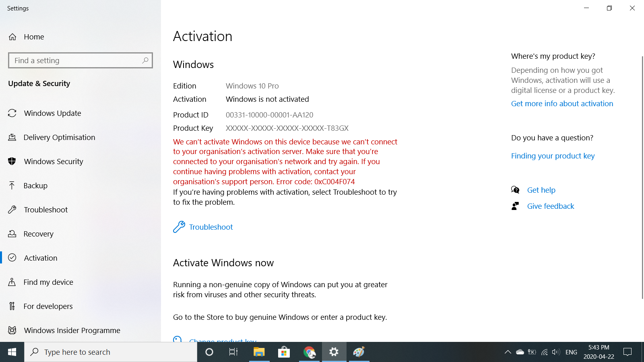Launch File Explorer from taskbar

tap(259, 352)
